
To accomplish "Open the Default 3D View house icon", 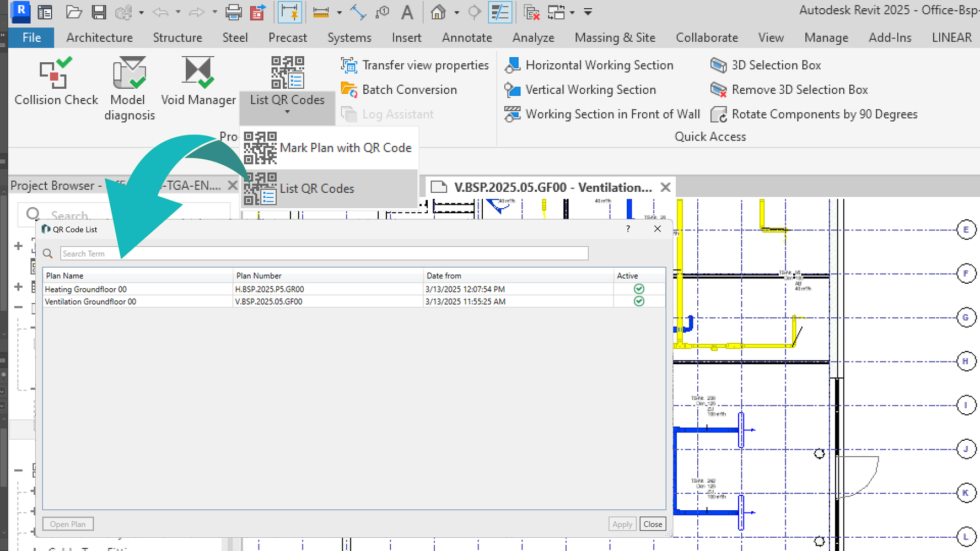I will [438, 12].
